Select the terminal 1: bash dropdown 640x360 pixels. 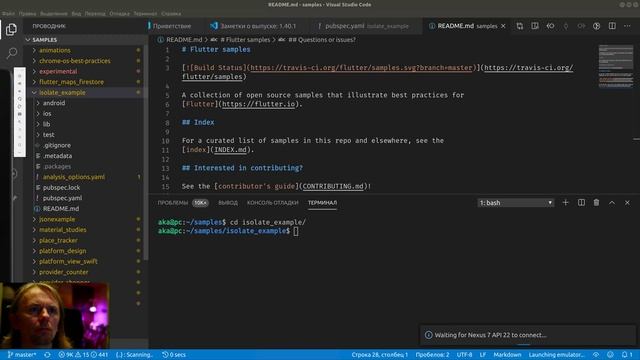(x=516, y=202)
